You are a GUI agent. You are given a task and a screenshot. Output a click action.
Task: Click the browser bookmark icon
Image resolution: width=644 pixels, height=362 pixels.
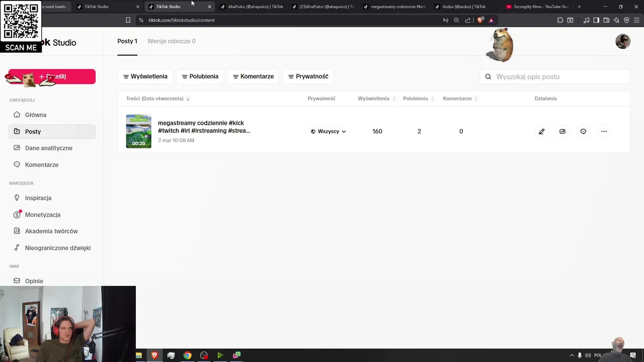(128, 20)
